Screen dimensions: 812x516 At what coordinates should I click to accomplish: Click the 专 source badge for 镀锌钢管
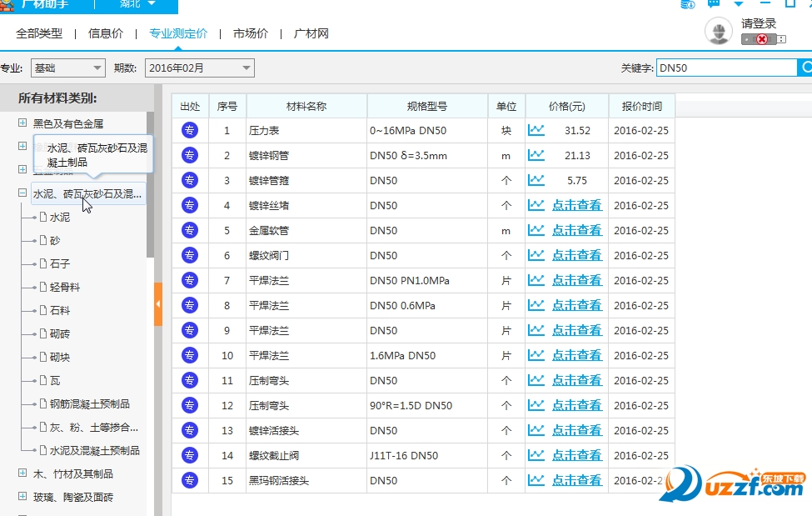click(x=190, y=155)
